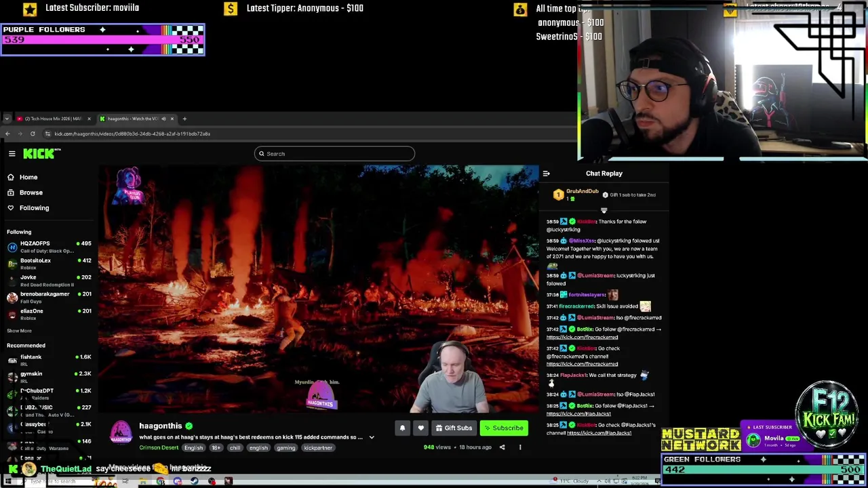Open the Kick hamburger menu
Image resolution: width=868 pixels, height=488 pixels.
tap(12, 154)
